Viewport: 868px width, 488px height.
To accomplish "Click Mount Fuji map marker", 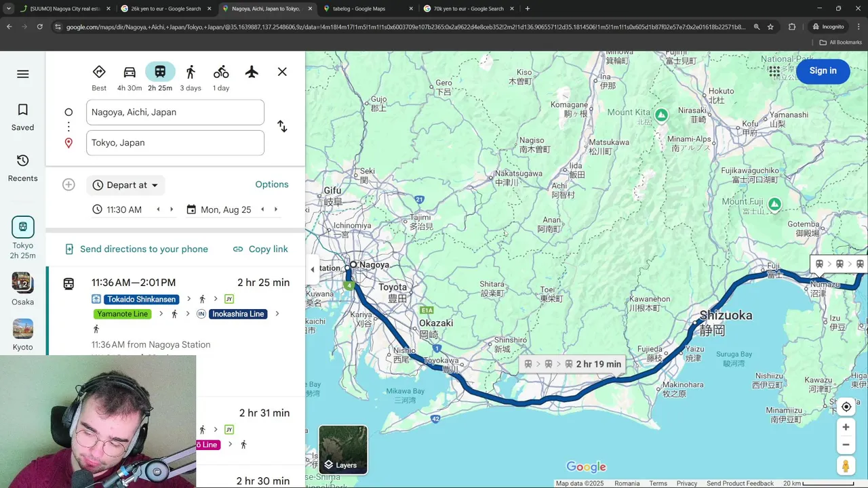I will 774,204.
